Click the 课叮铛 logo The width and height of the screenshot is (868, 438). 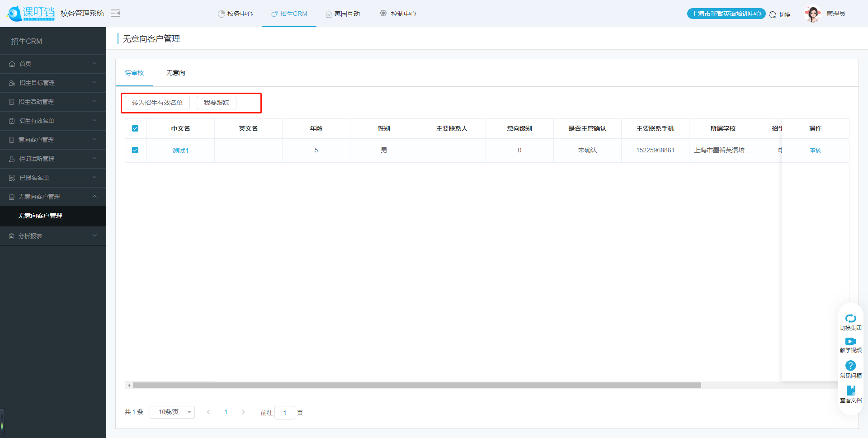point(31,14)
